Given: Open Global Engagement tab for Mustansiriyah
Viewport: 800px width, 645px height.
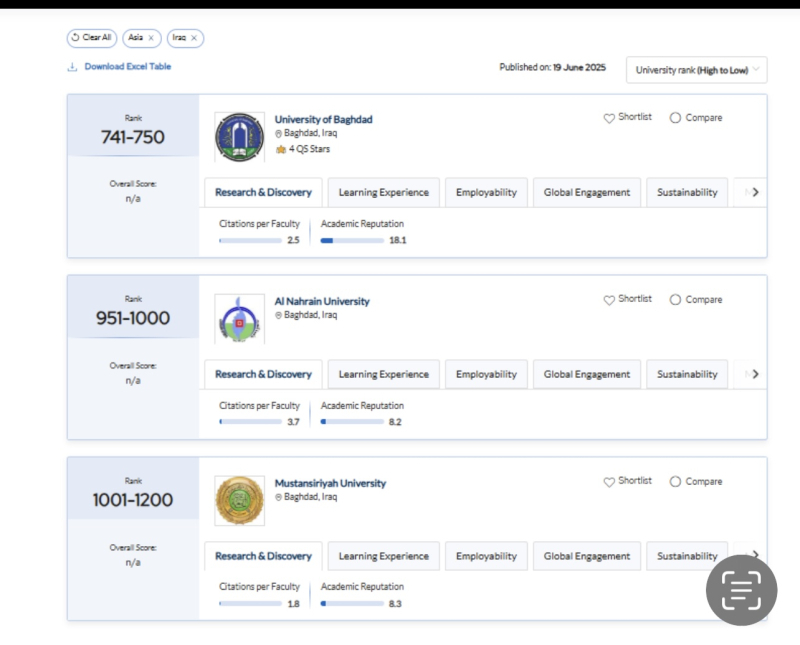Looking at the screenshot, I should click(x=587, y=556).
